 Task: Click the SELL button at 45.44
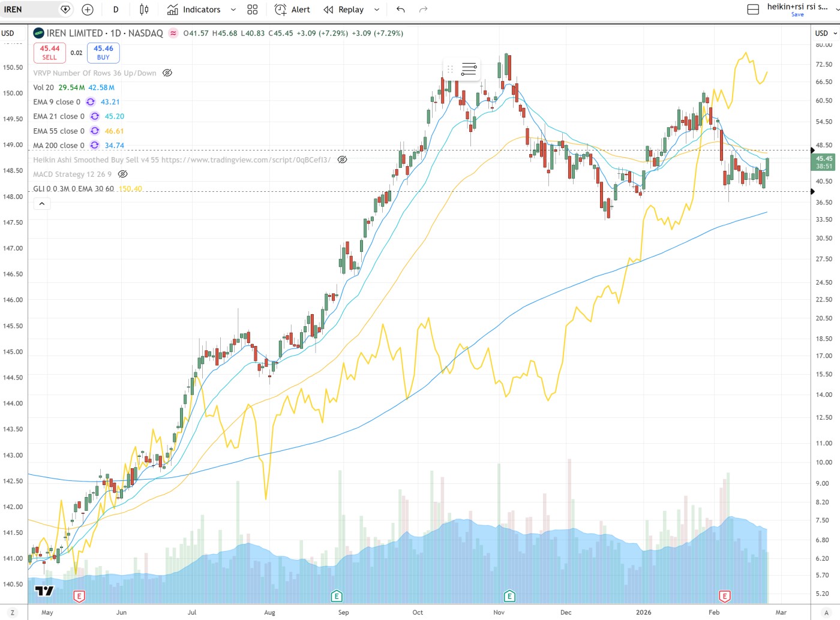point(50,53)
